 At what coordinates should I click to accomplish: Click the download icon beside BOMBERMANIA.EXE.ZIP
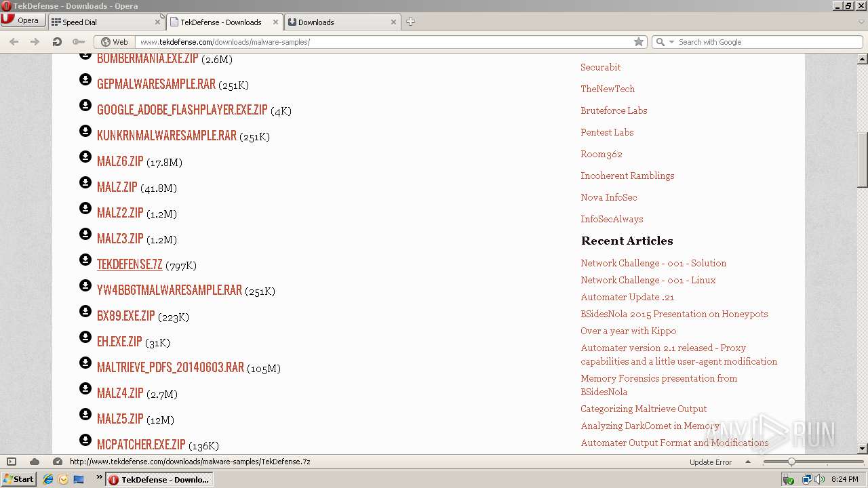[x=85, y=55]
